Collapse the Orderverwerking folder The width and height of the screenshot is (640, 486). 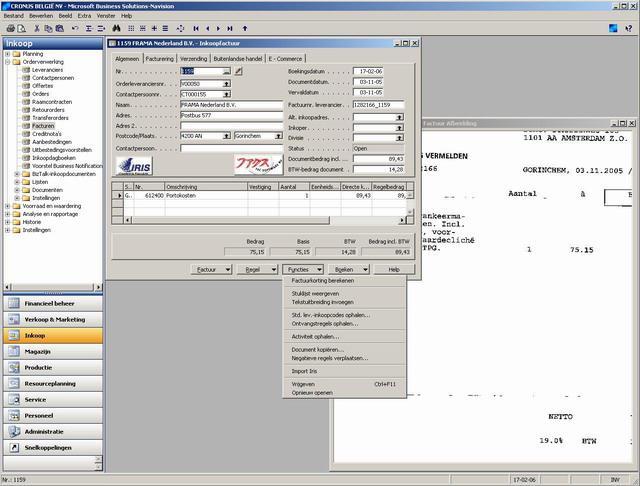[x=7, y=62]
